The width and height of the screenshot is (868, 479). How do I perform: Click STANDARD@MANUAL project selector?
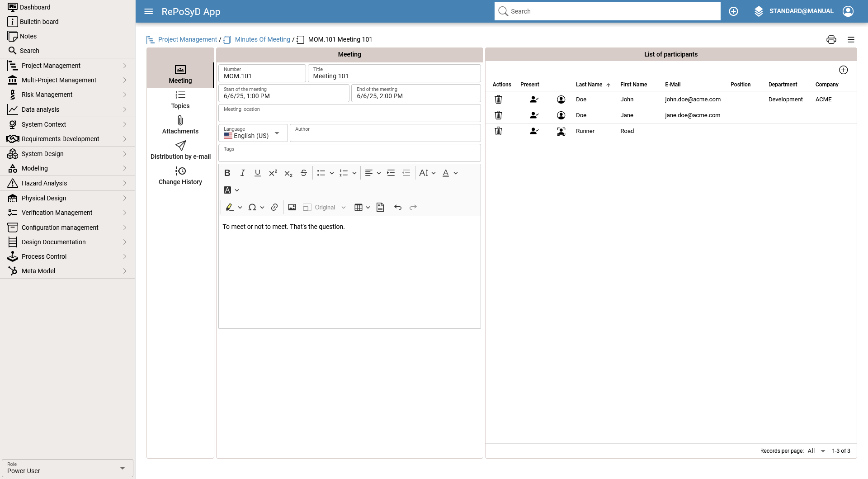coord(794,11)
